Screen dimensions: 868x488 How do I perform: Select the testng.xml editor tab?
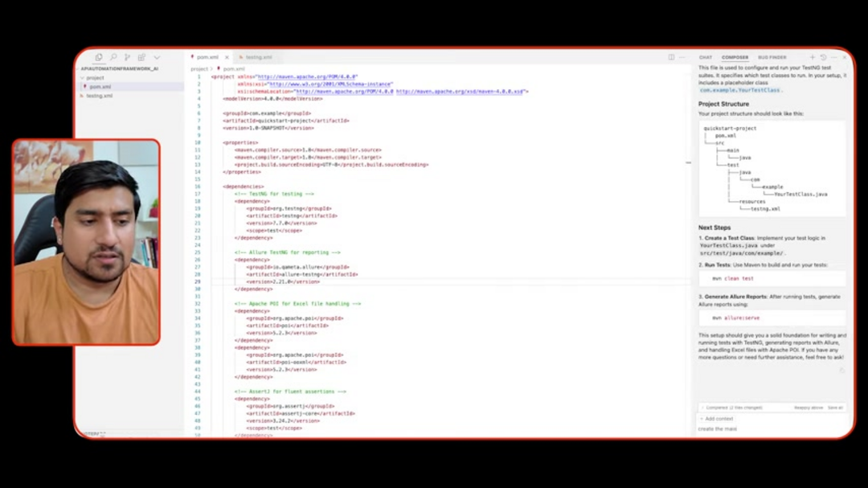coord(257,57)
